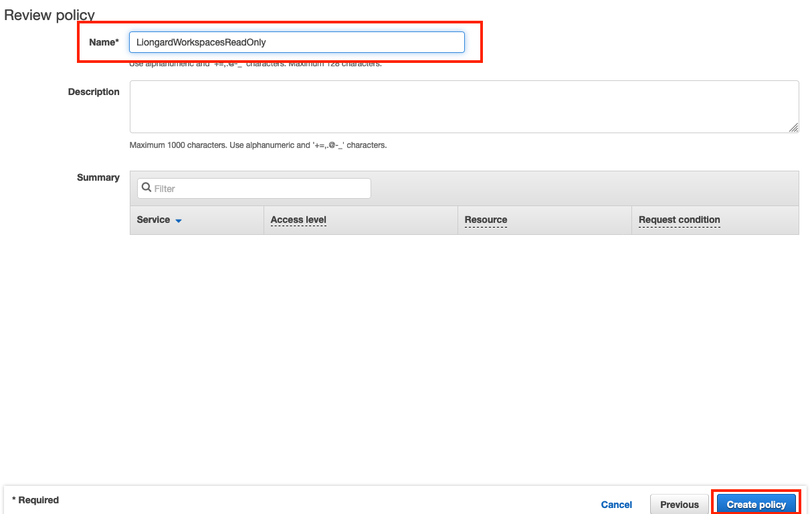Image resolution: width=812 pixels, height=514 pixels.
Task: Click inside the Description text area
Action: click(x=464, y=107)
